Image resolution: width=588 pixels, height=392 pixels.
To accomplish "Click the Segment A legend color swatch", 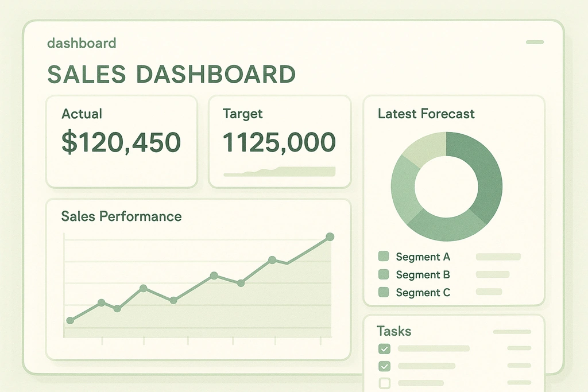I will pyautogui.click(x=384, y=257).
